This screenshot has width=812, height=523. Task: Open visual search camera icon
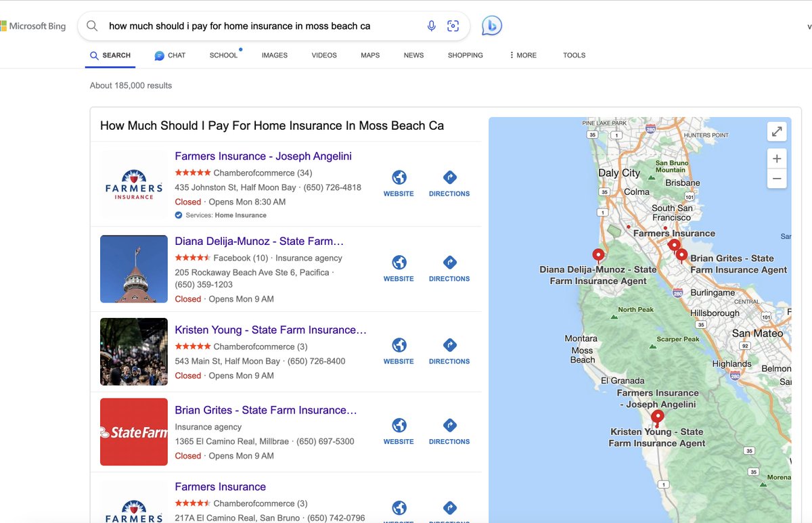point(453,26)
